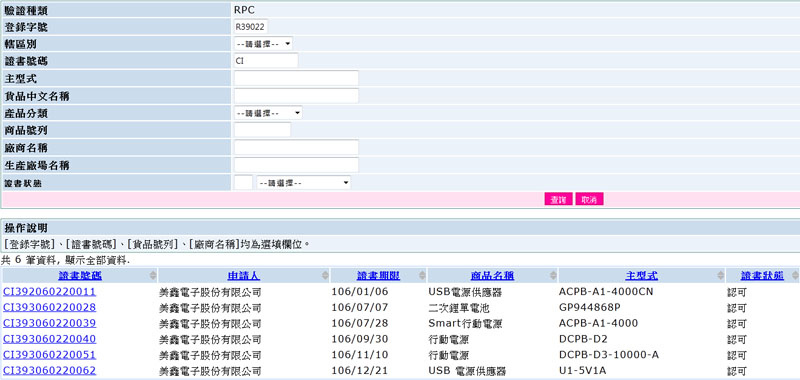This screenshot has width=800, height=380.
Task: Sort results by 證書期限 header link
Action: [x=378, y=276]
